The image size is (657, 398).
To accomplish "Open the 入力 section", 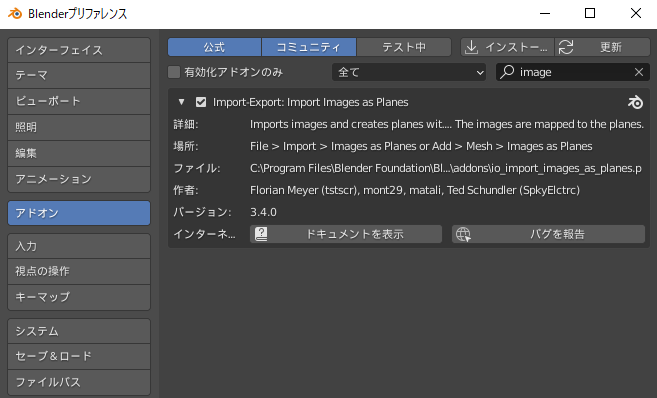I will [79, 246].
